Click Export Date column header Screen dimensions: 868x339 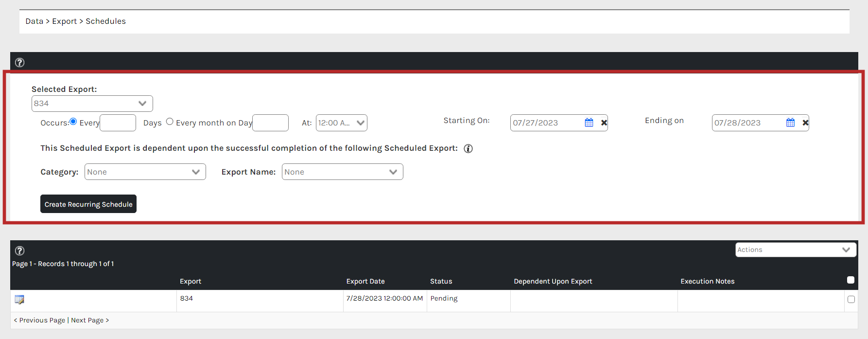point(365,281)
